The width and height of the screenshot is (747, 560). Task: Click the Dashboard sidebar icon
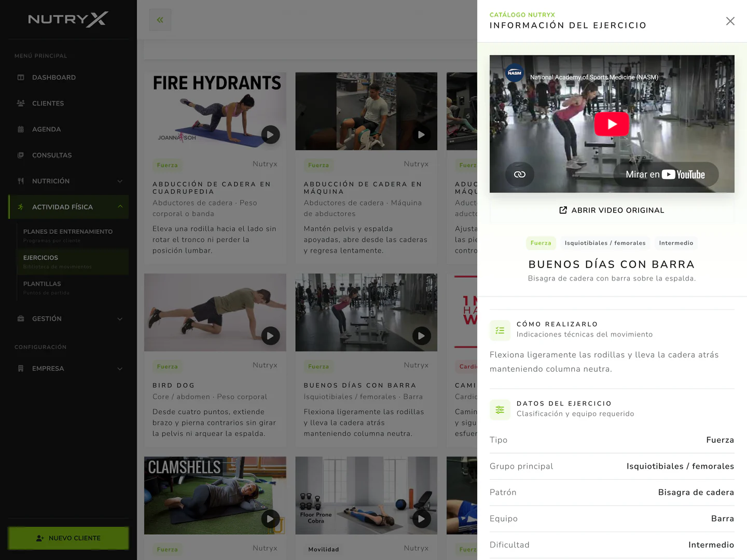pyautogui.click(x=21, y=77)
